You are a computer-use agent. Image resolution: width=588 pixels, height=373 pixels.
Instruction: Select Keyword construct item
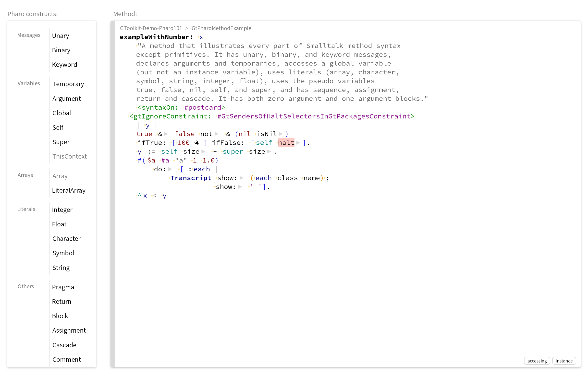pos(64,65)
